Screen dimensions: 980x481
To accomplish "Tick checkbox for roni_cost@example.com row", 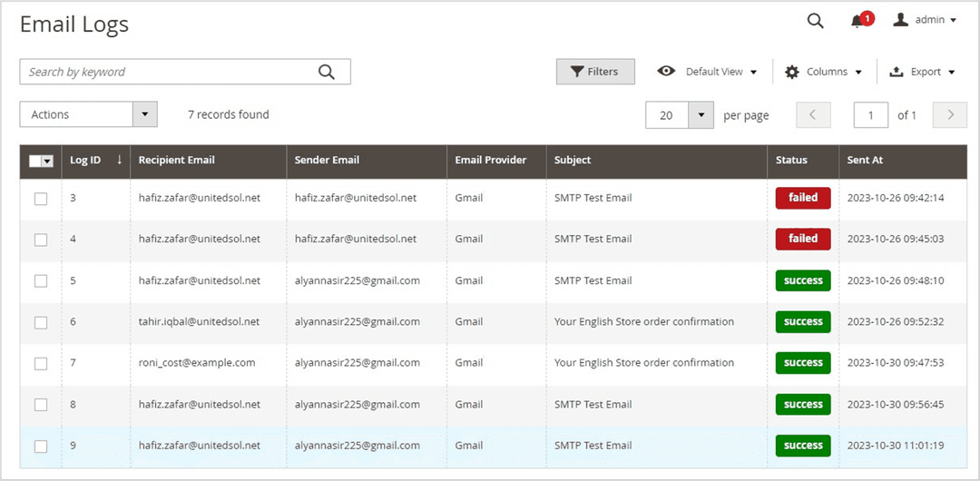I will pyautogui.click(x=41, y=363).
